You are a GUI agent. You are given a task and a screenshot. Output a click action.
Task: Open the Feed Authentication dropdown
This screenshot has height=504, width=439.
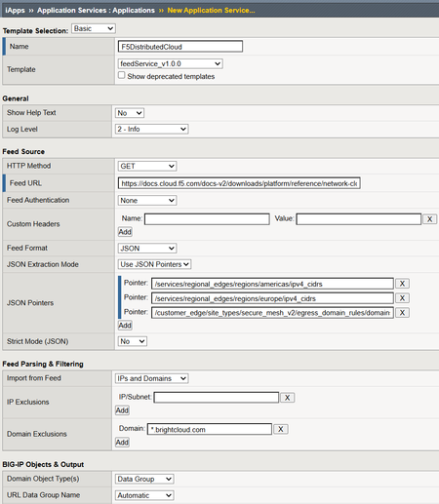click(x=147, y=200)
